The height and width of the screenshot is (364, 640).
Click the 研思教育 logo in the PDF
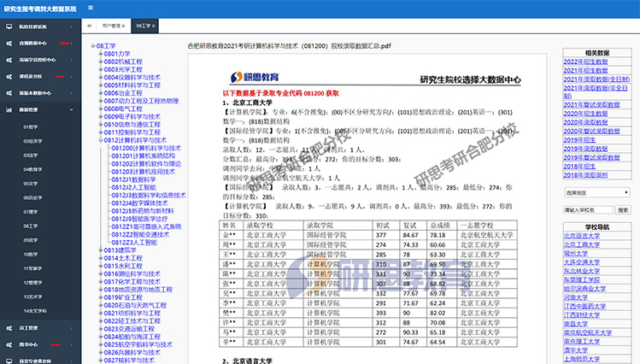coord(255,77)
